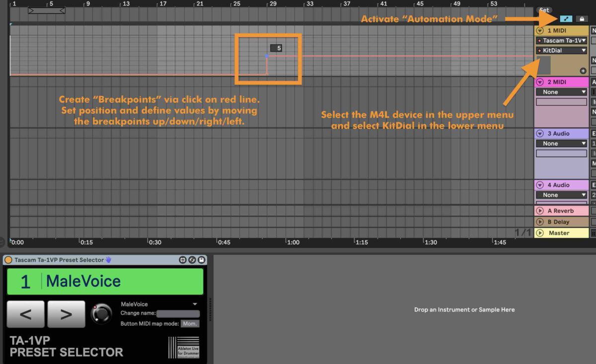Click loop brace start marker
The width and height of the screenshot is (596, 364).
click(31, 10)
